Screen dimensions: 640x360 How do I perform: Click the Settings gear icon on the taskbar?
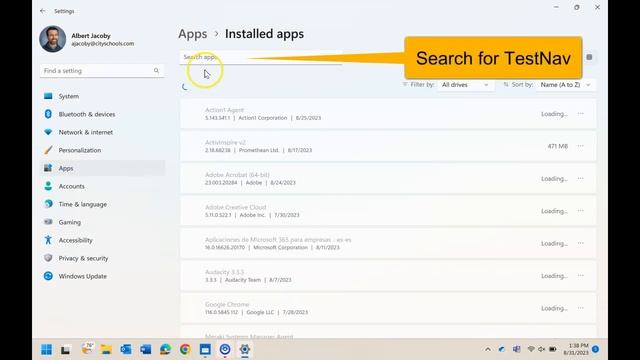click(244, 349)
